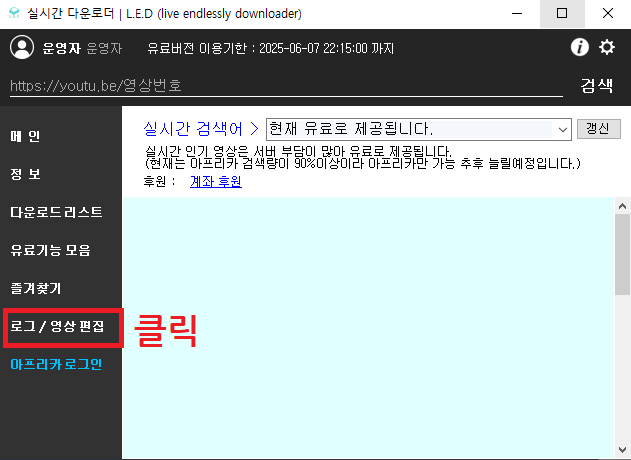Click the user profile avatar icon

[x=22, y=47]
